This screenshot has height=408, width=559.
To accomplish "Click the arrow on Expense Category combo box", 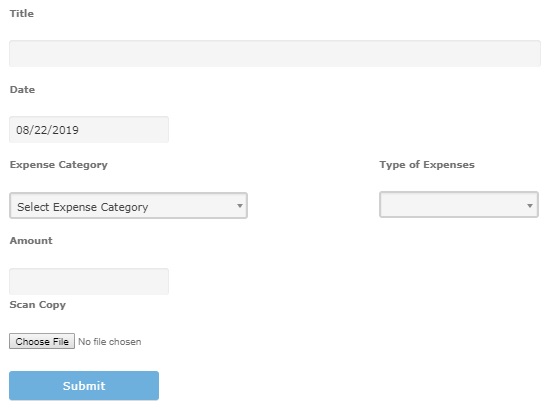I will click(240, 206).
